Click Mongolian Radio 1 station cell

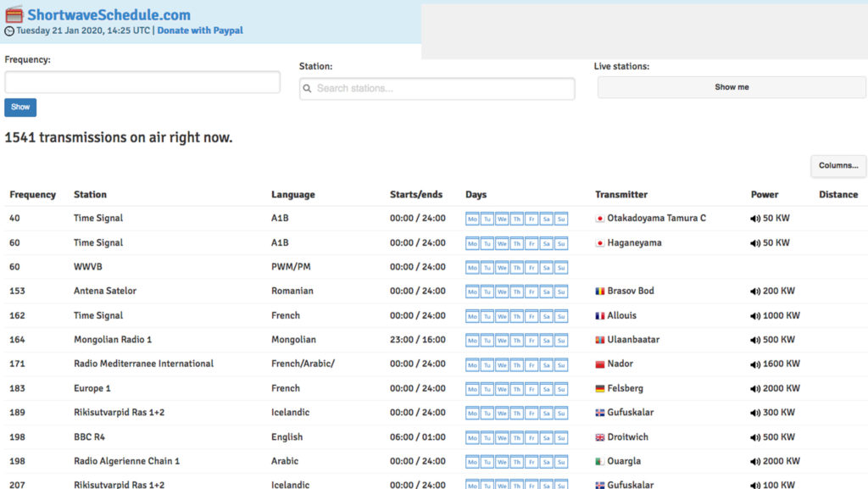click(x=113, y=340)
